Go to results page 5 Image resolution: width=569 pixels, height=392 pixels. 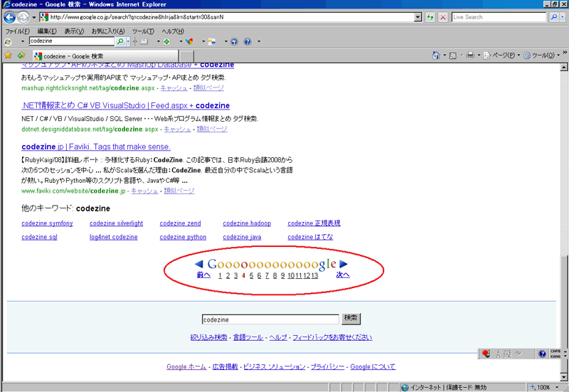tap(251, 275)
